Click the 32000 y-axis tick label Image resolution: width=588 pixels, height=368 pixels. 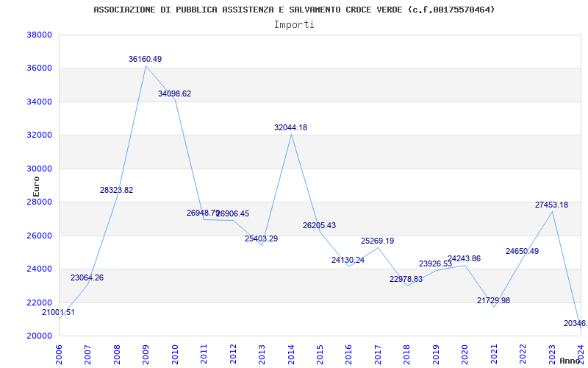[39, 135]
